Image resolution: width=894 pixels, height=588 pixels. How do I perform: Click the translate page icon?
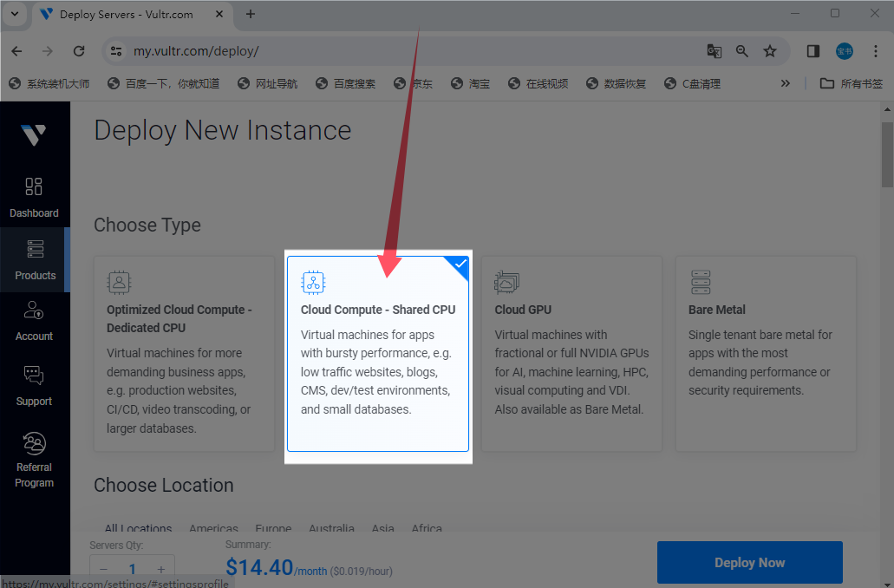tap(714, 51)
